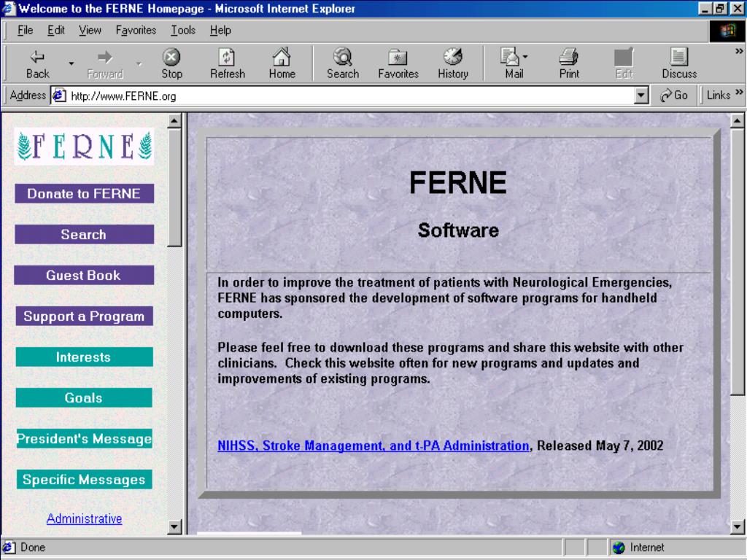Screen dimensions: 747x560
Task: Click the Released May 7, 2002 text
Action: click(600, 446)
